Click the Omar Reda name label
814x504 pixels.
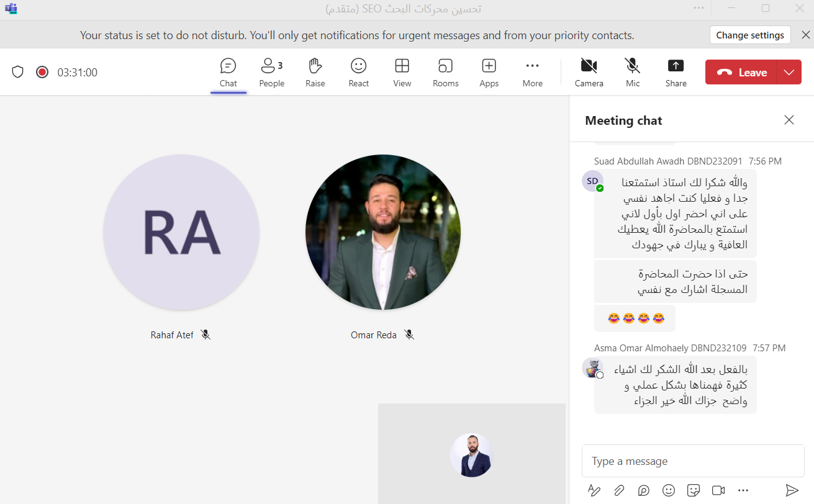point(374,335)
